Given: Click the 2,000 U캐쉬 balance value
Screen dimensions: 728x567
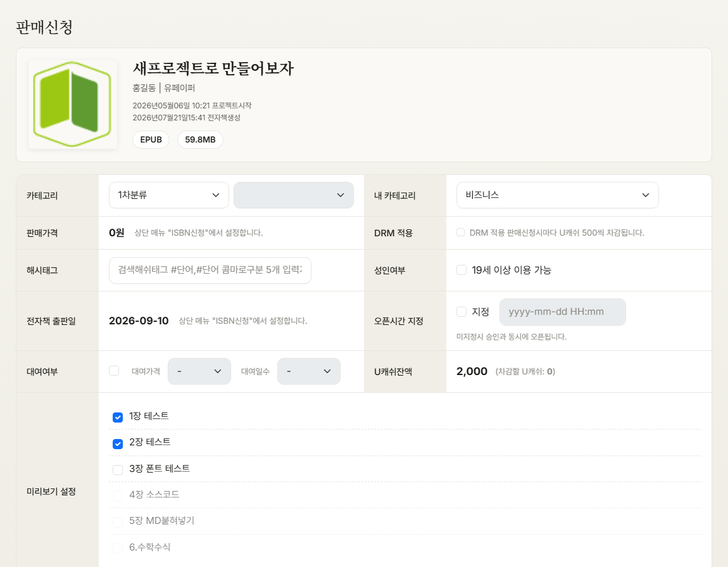Looking at the screenshot, I should (x=472, y=371).
